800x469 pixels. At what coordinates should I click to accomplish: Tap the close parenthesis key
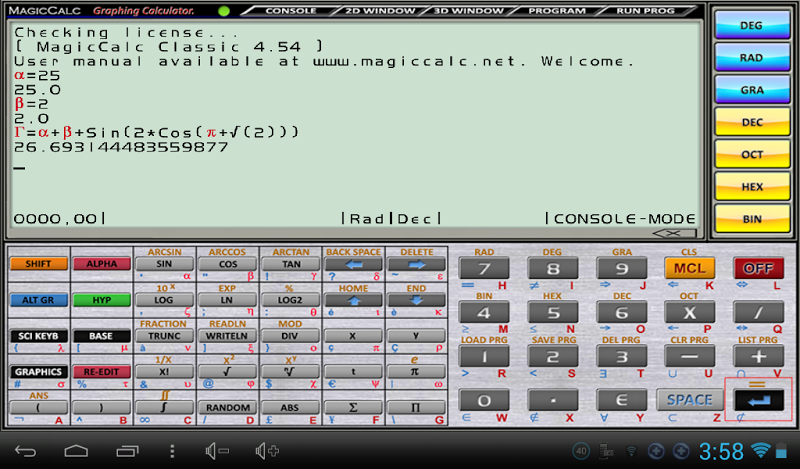(x=102, y=407)
